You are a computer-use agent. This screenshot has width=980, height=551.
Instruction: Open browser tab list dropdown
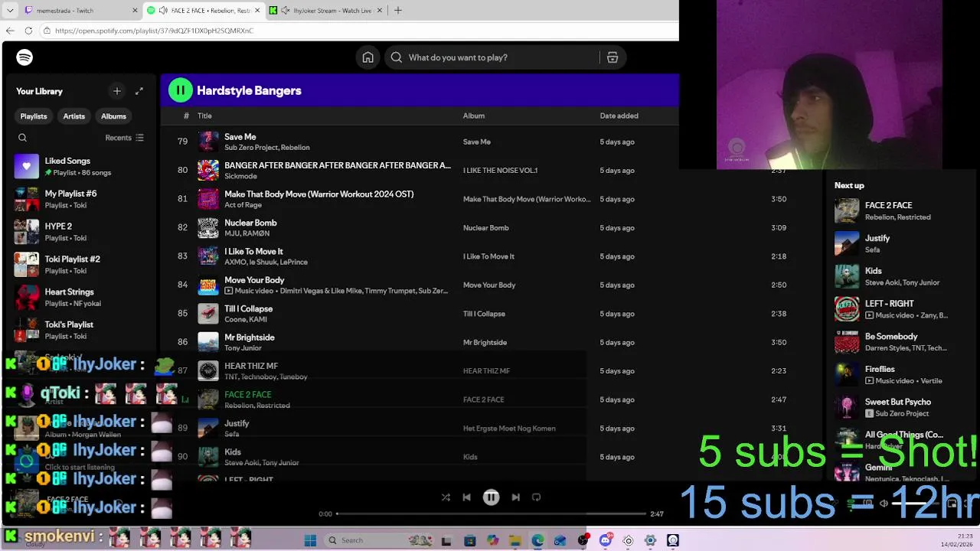point(10,11)
